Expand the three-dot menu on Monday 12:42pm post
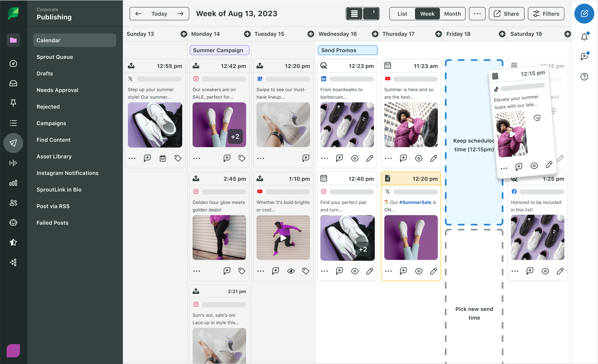 [x=196, y=158]
